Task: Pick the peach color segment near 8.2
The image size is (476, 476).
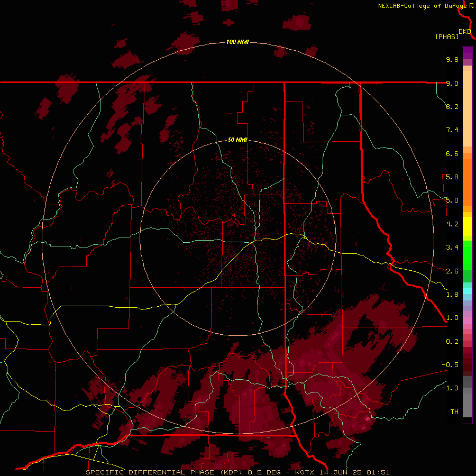Action: click(467, 108)
